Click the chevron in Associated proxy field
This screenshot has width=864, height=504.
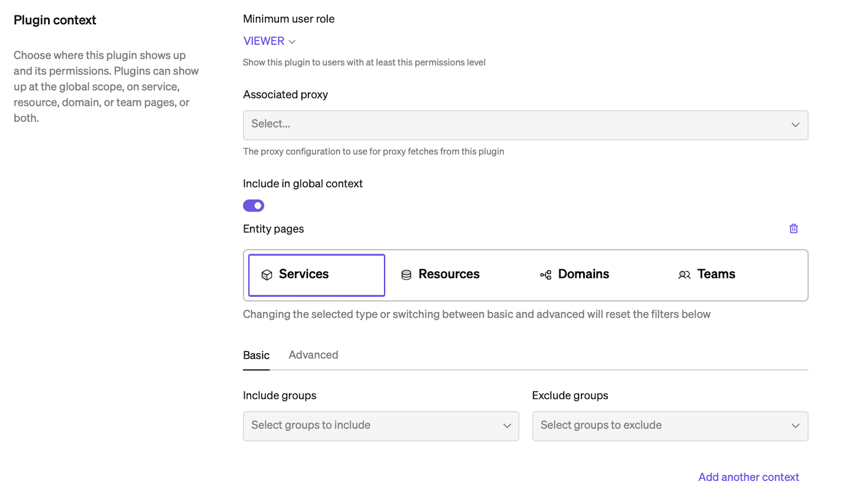[795, 125]
